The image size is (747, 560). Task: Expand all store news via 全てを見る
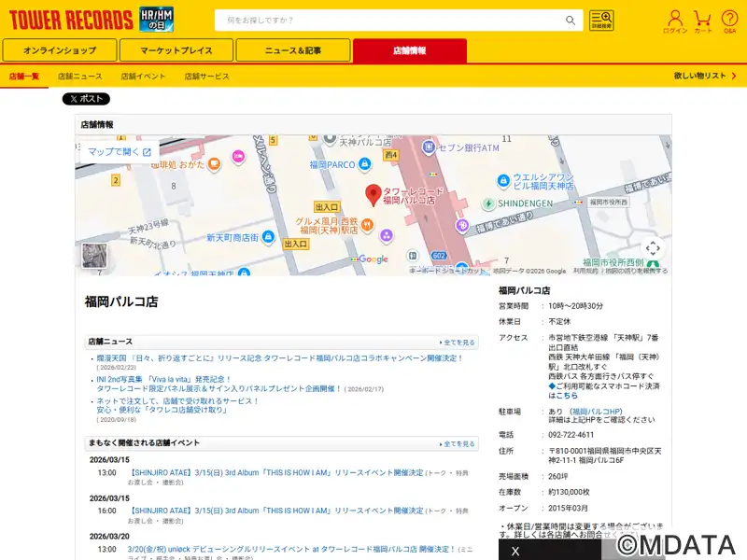(458, 343)
